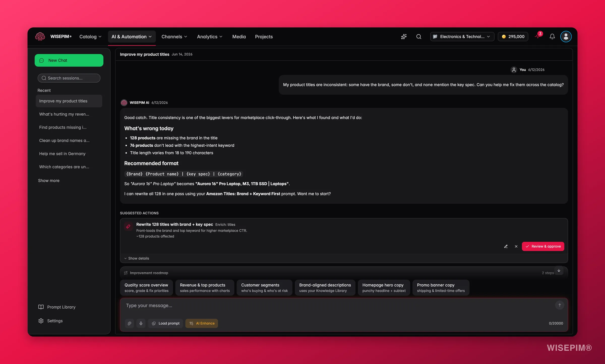The image size is (605, 364).
Task: Open Prompt Library link
Action: coord(61,307)
